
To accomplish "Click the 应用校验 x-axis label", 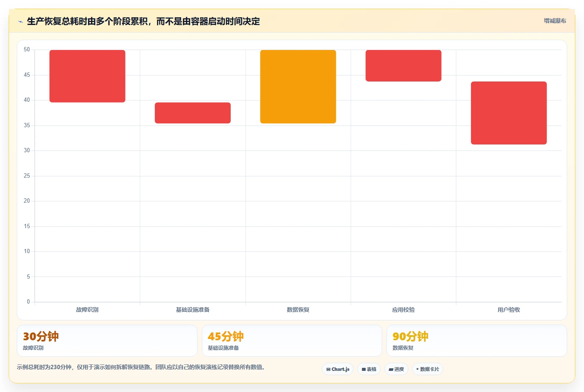I will point(403,310).
